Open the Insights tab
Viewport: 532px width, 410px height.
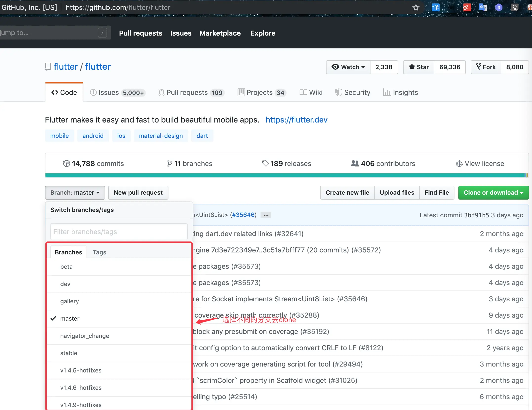pyautogui.click(x=401, y=93)
